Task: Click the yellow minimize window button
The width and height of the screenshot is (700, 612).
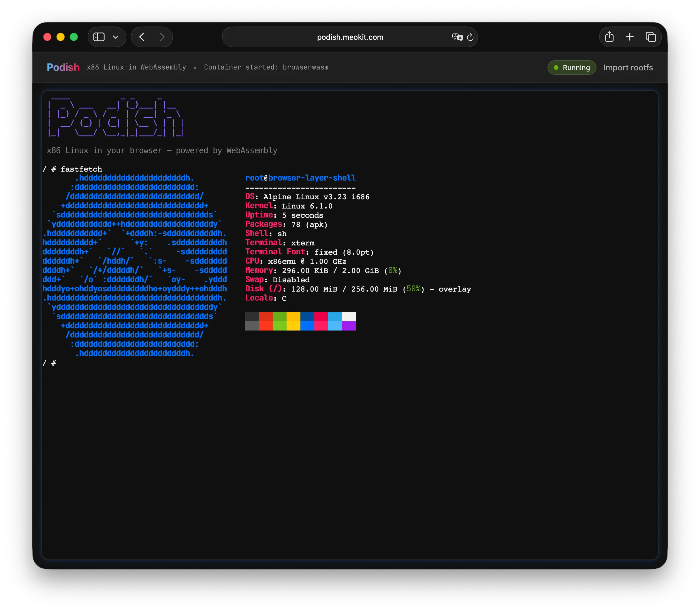Action: 61,37
